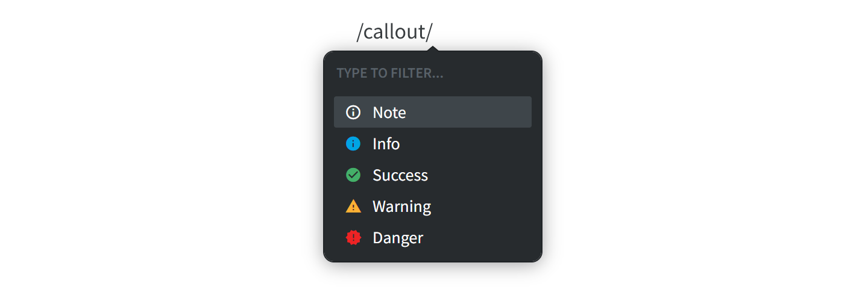868x301 pixels.
Task: Focus the Type to filter field
Action: [433, 73]
